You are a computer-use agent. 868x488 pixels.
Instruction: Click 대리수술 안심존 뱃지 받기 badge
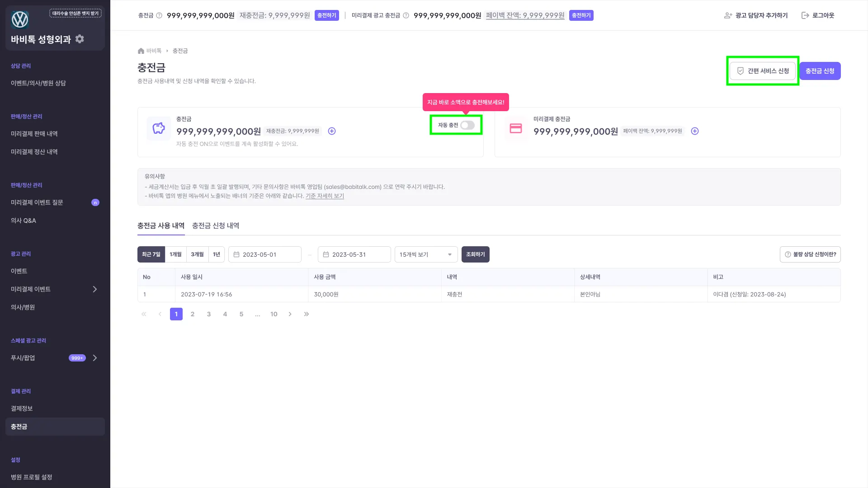(x=75, y=14)
